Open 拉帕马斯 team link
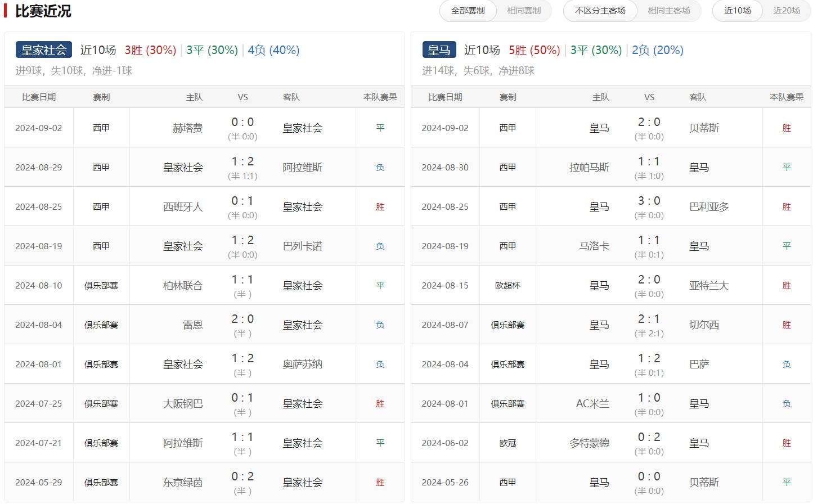This screenshot has width=813, height=504. [589, 168]
